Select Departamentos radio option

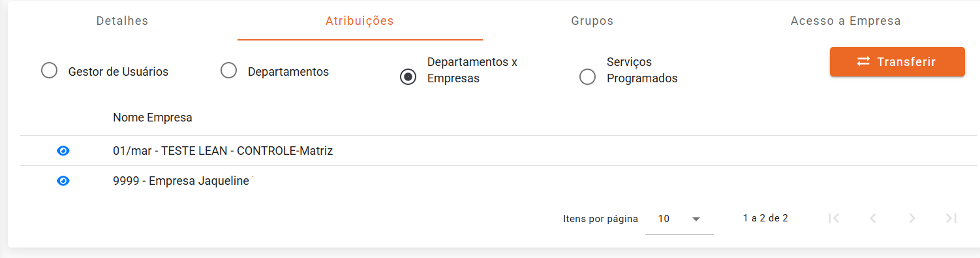[228, 71]
